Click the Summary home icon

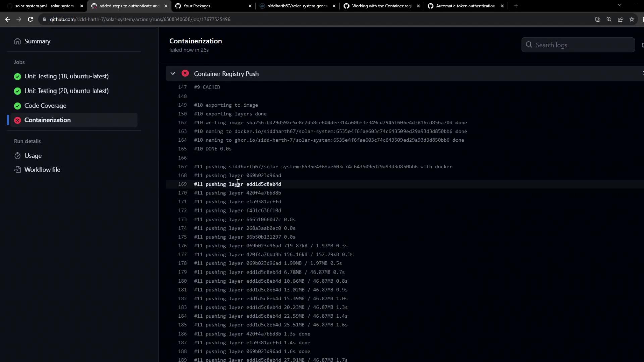17,41
